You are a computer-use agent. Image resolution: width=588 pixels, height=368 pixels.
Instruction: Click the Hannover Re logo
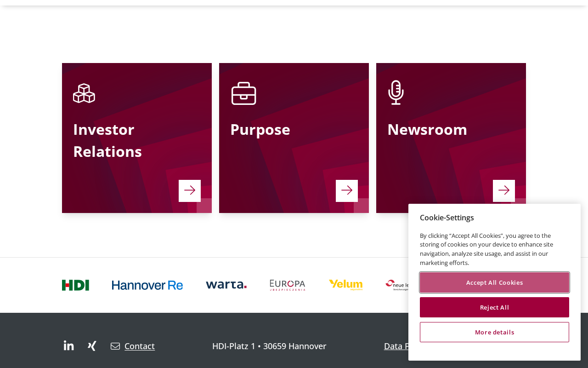coord(147,285)
